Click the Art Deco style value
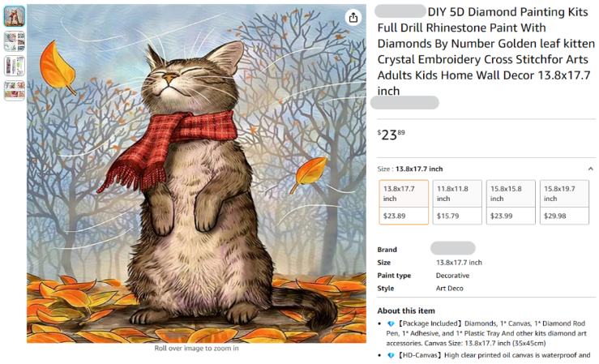This screenshot has width=599, height=364. point(450,289)
